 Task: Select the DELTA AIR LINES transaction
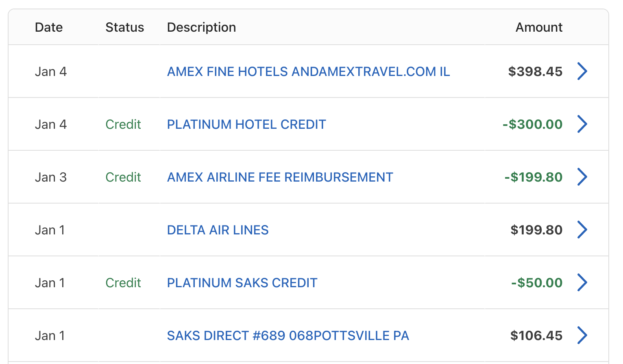218,230
